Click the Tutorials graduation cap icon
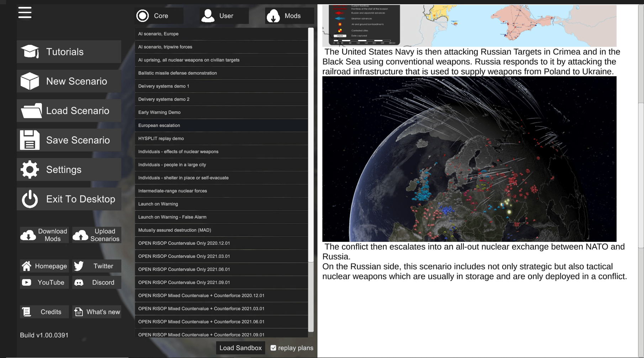 coord(30,52)
